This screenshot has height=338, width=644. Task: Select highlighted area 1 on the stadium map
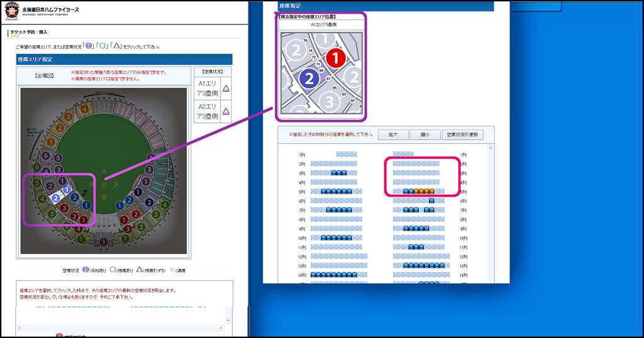click(x=67, y=190)
